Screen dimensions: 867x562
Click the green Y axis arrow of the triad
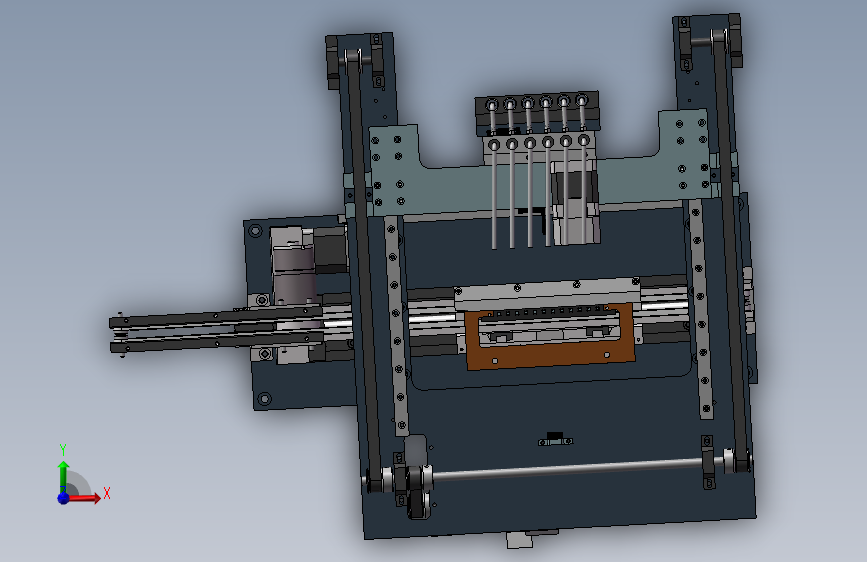pos(64,477)
